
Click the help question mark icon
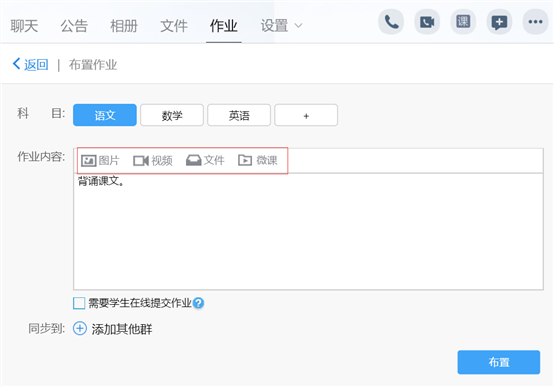pyautogui.click(x=199, y=303)
